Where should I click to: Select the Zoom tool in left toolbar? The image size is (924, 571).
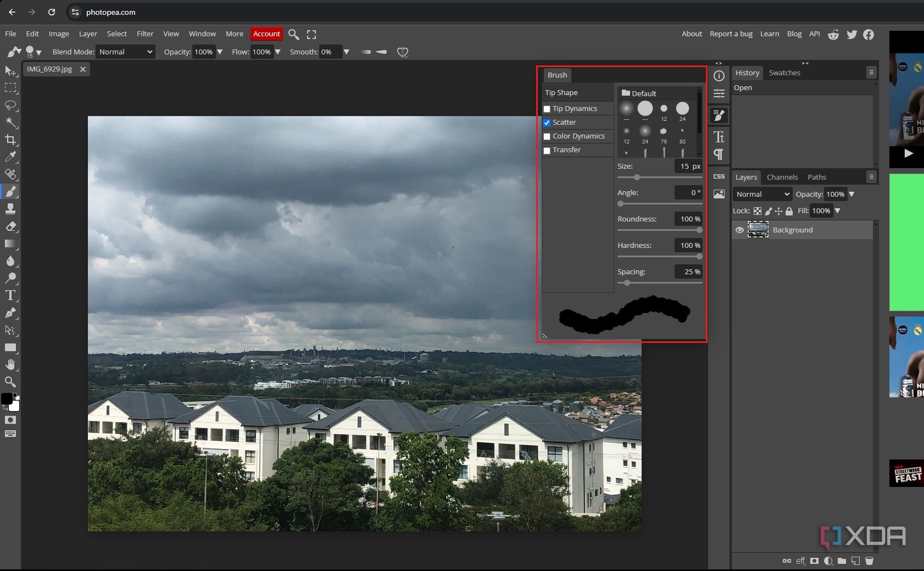[10, 382]
